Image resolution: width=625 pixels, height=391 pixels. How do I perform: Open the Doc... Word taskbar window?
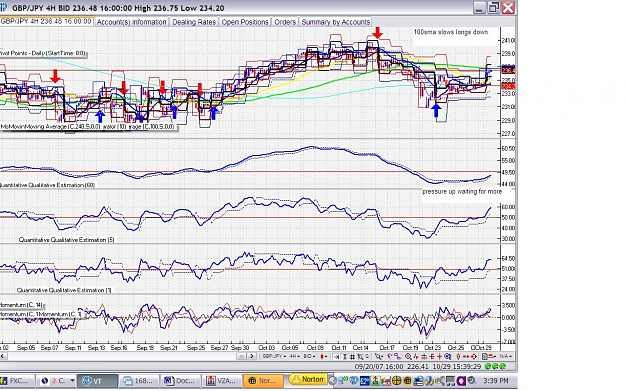[x=180, y=381]
